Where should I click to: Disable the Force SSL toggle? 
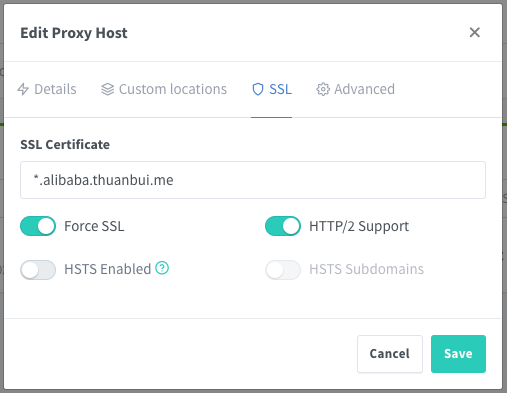(38, 226)
